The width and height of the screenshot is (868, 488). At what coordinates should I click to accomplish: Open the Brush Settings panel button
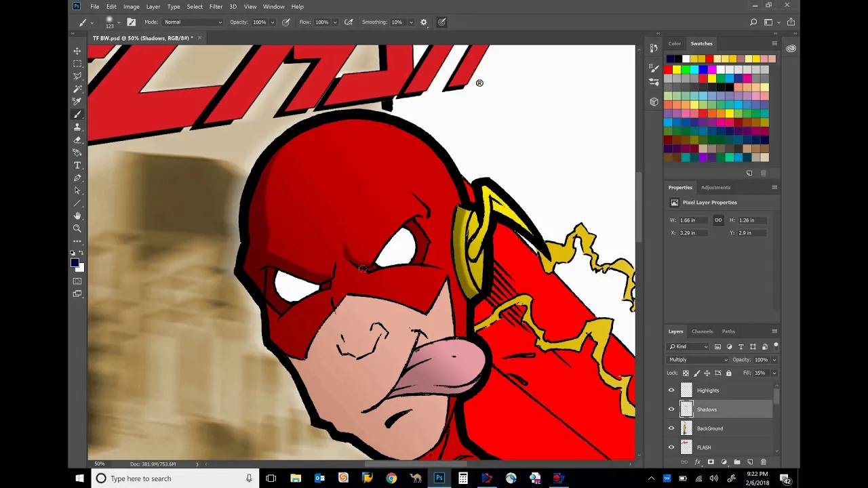pos(132,22)
